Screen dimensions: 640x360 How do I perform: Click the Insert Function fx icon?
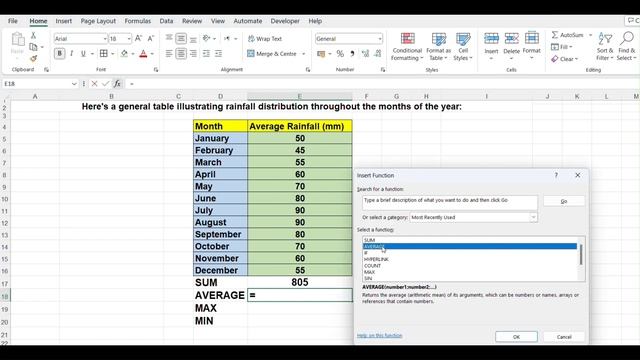click(x=117, y=84)
